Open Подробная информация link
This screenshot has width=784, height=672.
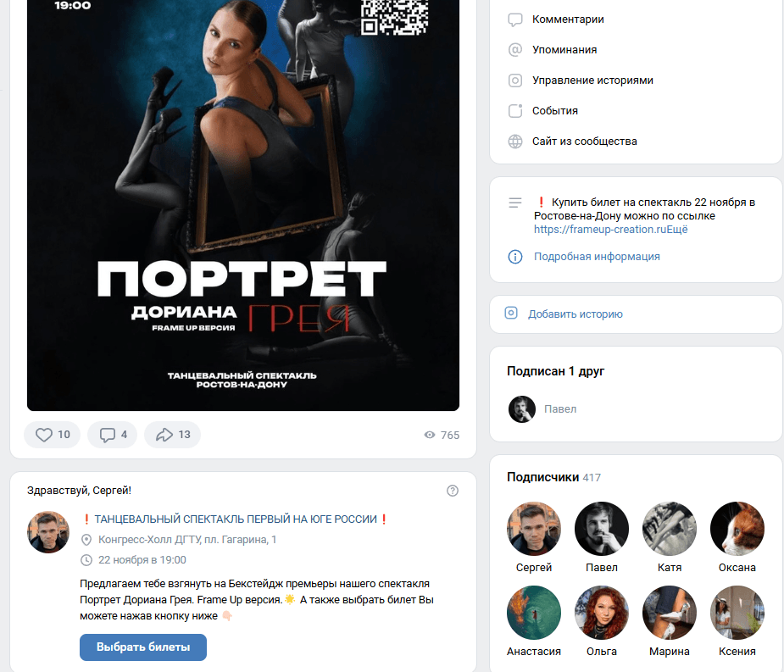click(597, 257)
